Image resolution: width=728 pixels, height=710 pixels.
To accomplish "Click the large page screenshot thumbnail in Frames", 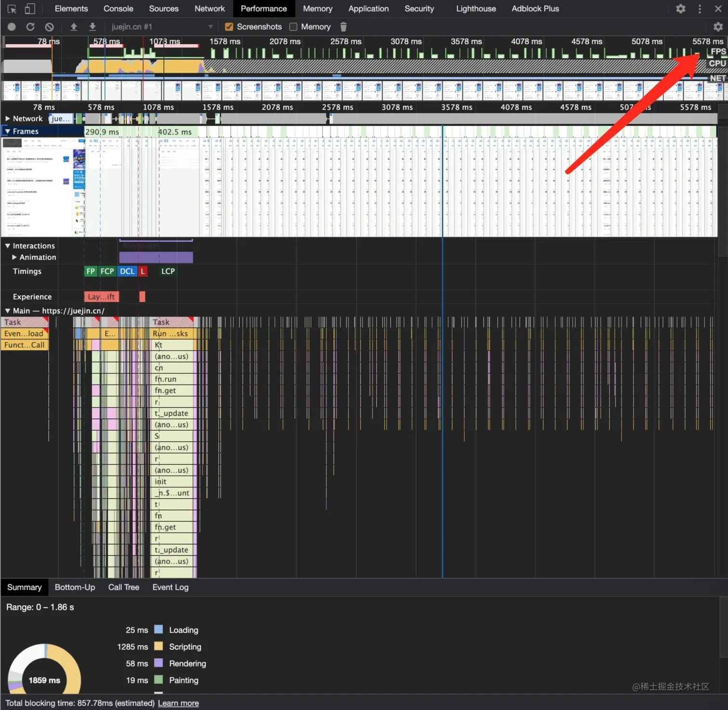I will tap(43, 187).
